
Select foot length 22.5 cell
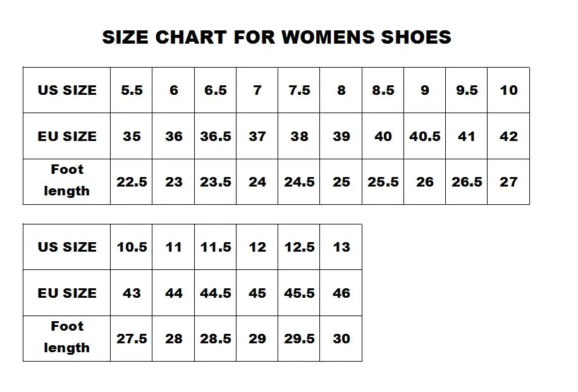pos(132,182)
